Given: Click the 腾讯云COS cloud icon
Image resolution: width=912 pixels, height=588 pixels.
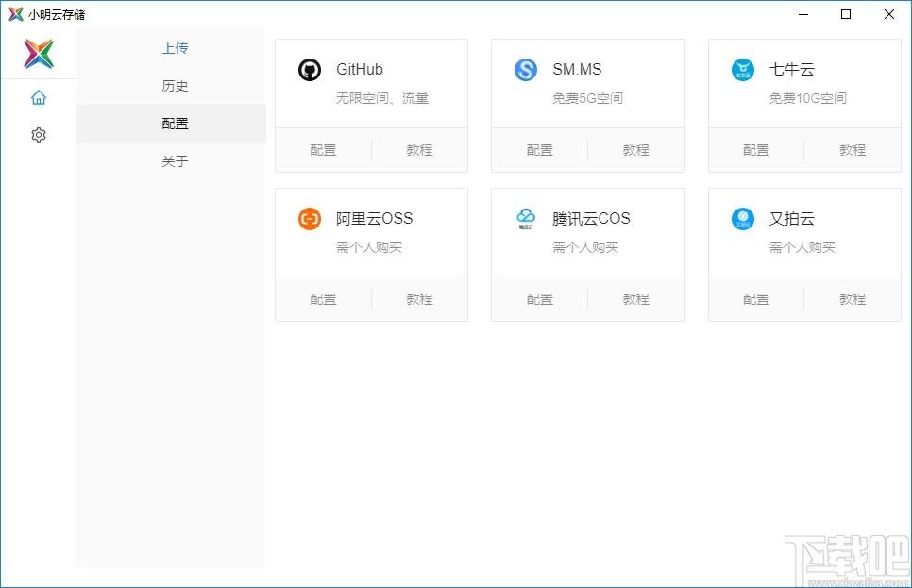Looking at the screenshot, I should click(526, 219).
